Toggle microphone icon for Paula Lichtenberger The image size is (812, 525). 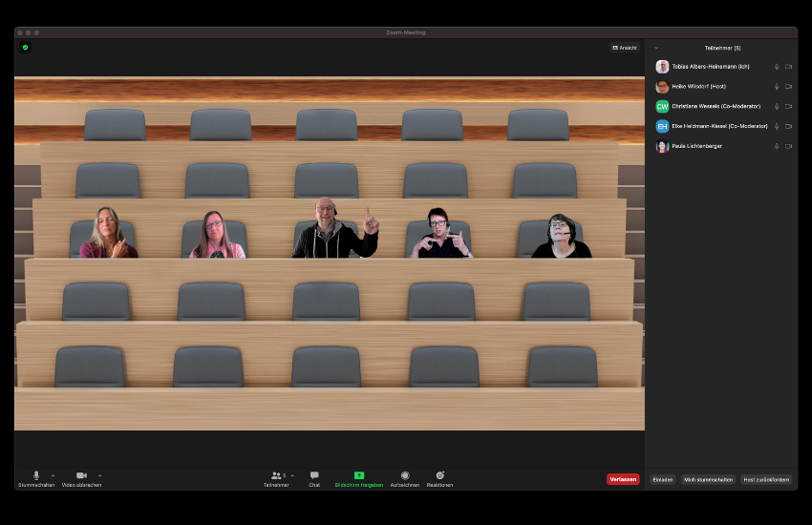point(777,146)
